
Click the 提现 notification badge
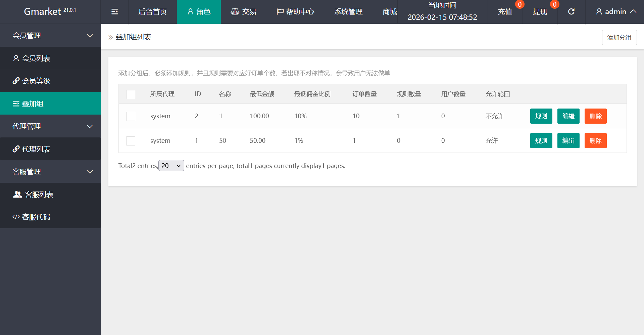tap(554, 4)
